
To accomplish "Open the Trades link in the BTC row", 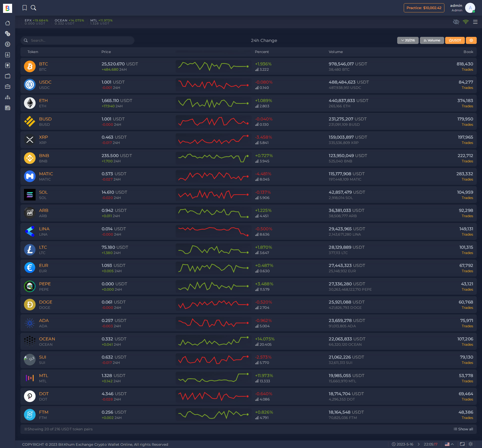I will [x=467, y=69].
